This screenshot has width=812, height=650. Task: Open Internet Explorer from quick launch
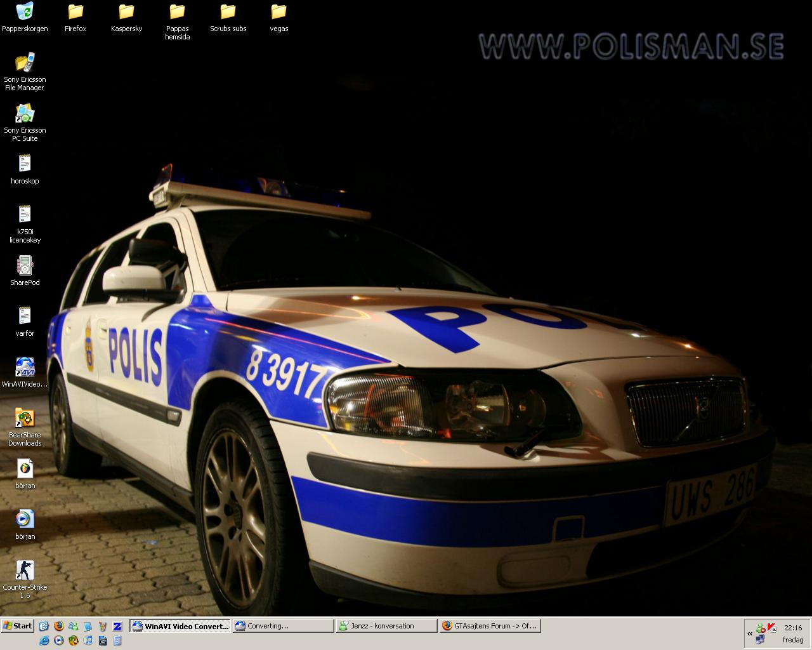[x=44, y=640]
